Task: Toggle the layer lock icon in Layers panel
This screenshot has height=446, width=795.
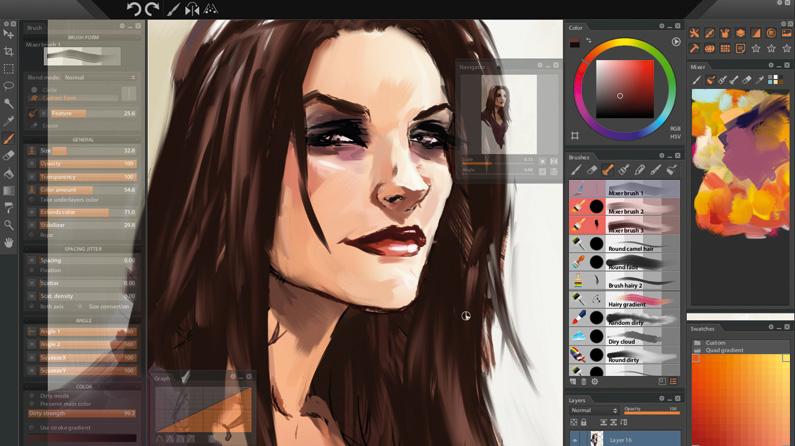Action: coord(584,422)
